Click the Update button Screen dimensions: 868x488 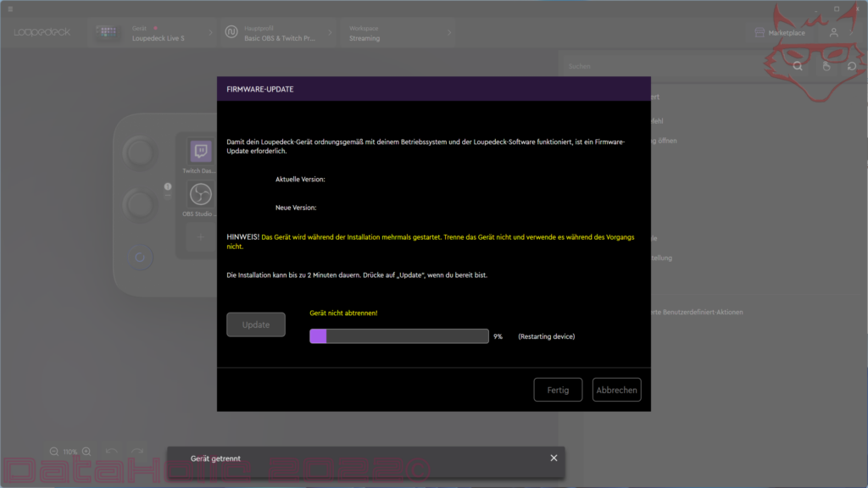pyautogui.click(x=256, y=324)
